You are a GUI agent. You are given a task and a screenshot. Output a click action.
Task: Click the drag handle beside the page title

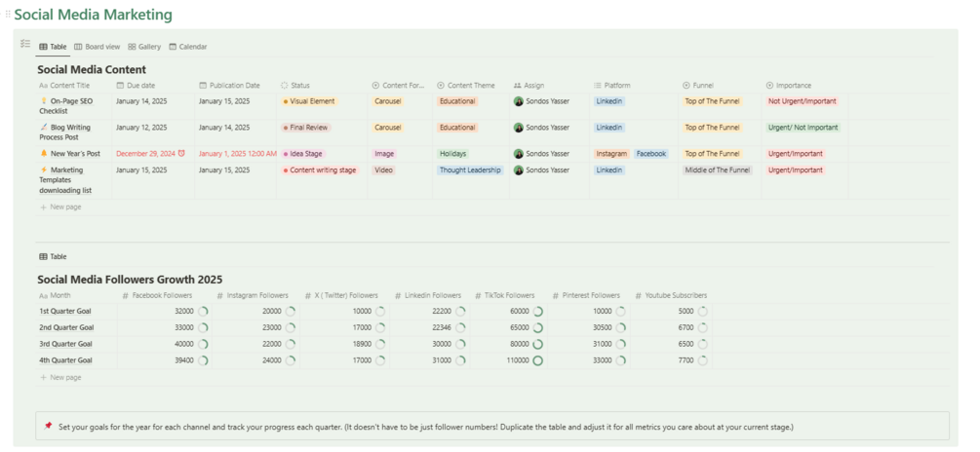pos(8,15)
